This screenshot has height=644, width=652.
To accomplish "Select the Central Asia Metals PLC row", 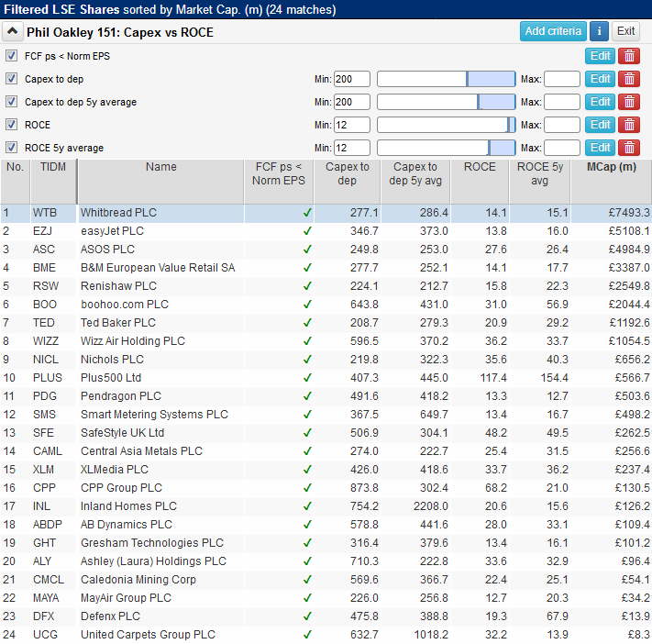I will [x=326, y=450].
